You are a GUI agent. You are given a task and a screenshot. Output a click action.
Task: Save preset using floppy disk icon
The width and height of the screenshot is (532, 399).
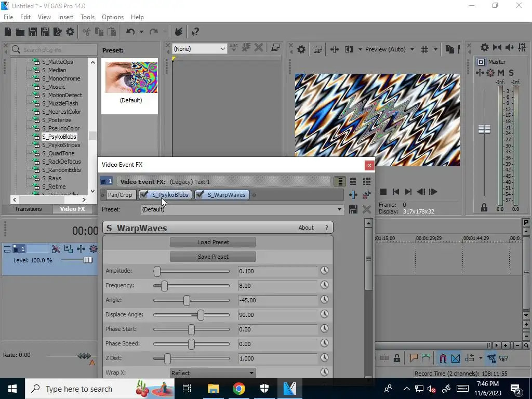click(x=353, y=209)
